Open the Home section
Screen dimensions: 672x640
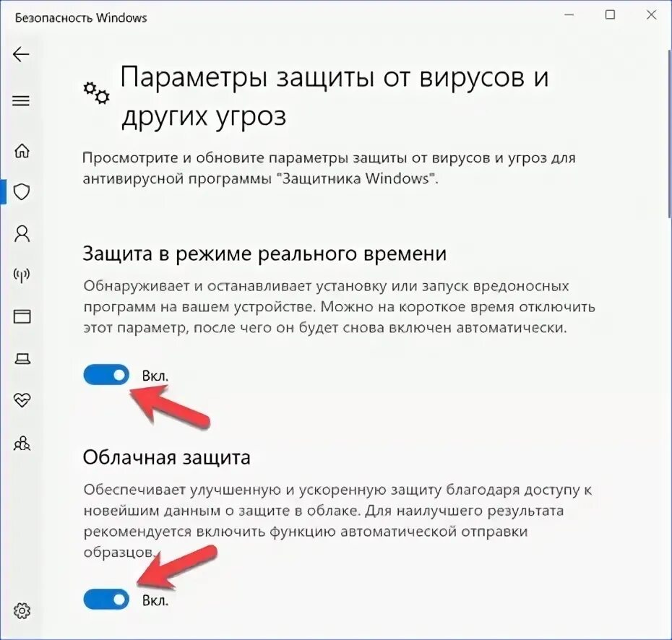(22, 150)
